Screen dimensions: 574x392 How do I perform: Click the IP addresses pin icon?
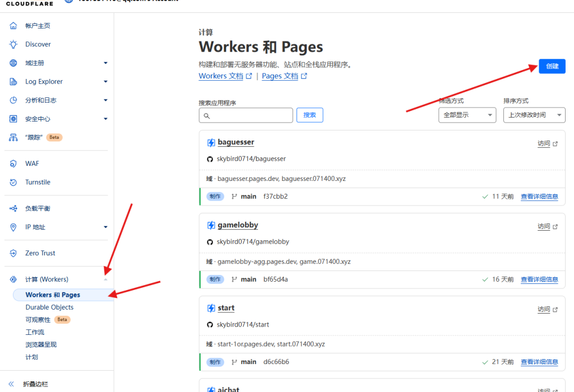coord(13,227)
